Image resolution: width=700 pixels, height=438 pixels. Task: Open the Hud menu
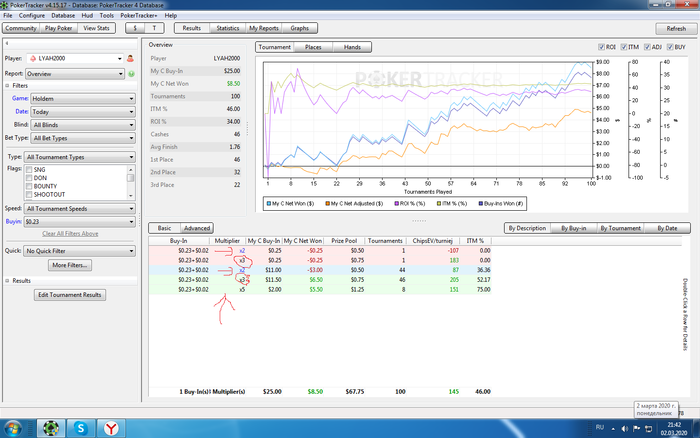coord(87,15)
